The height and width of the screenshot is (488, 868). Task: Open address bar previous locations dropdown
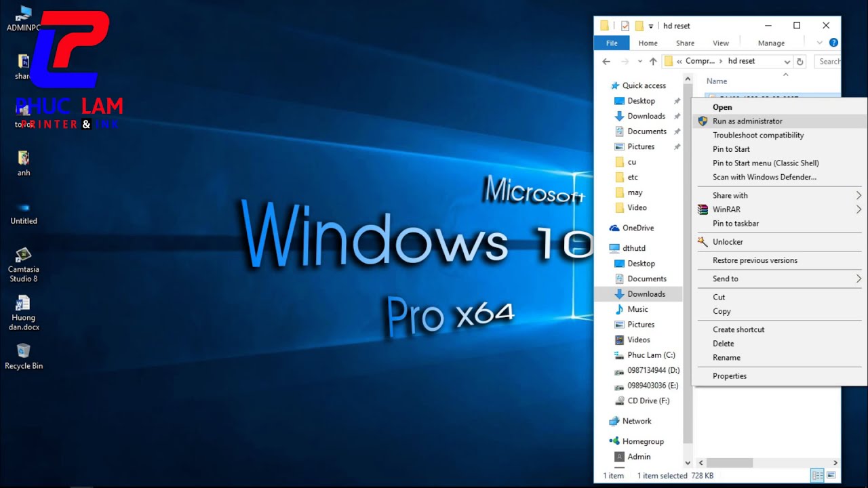tap(787, 61)
